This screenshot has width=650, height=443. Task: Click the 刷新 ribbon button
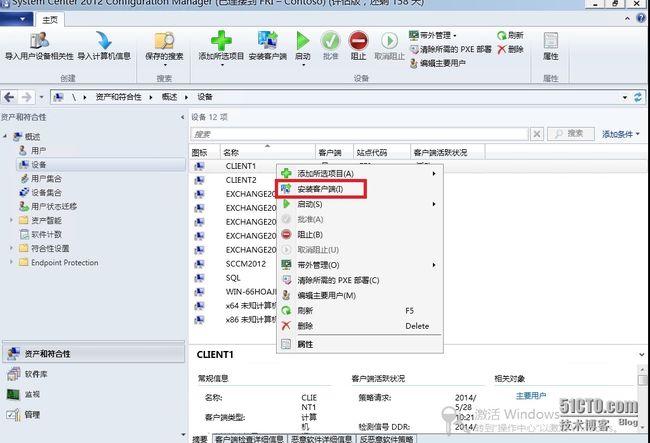pos(510,35)
